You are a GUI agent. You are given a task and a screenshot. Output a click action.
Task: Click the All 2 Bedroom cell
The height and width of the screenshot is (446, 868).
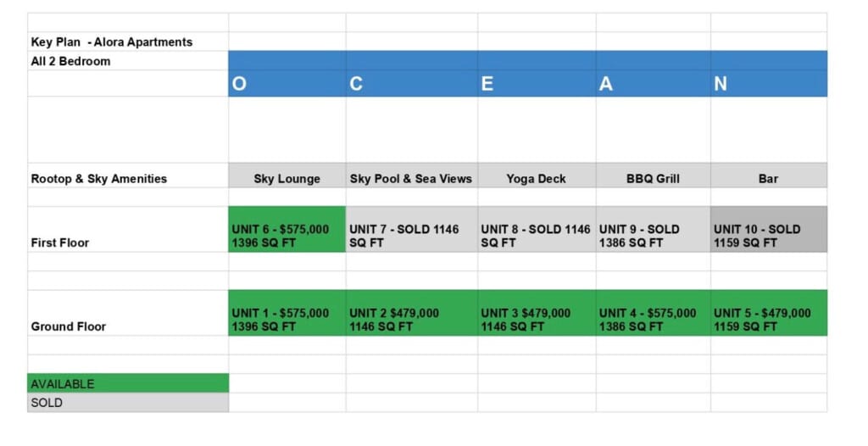pos(71,61)
